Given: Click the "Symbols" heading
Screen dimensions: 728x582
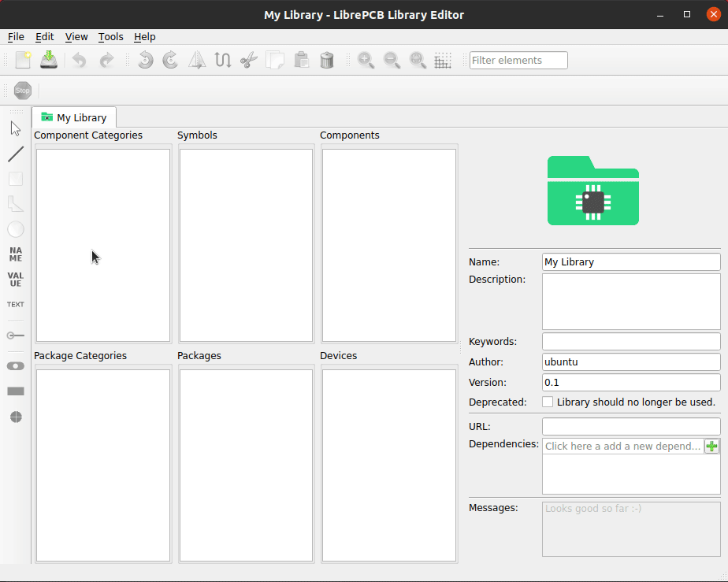Looking at the screenshot, I should [x=197, y=135].
